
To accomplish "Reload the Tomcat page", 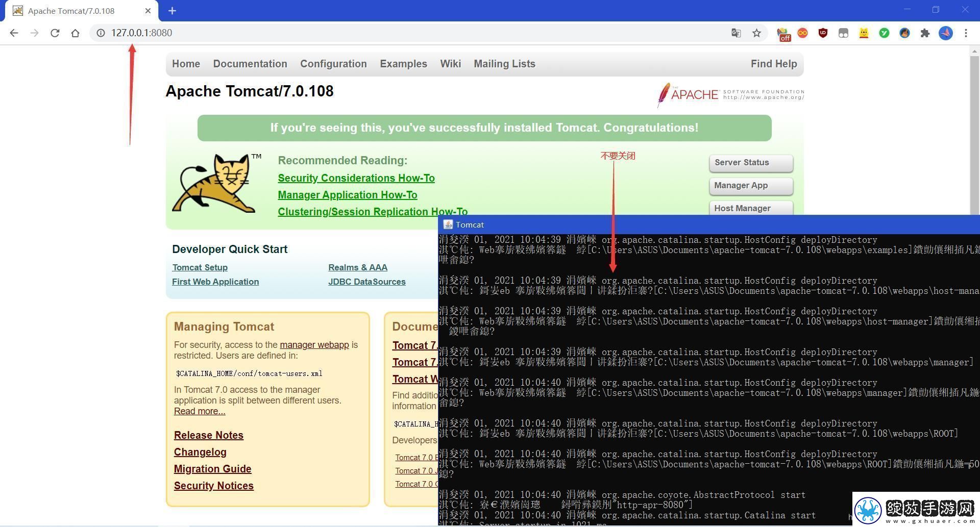I will [55, 33].
